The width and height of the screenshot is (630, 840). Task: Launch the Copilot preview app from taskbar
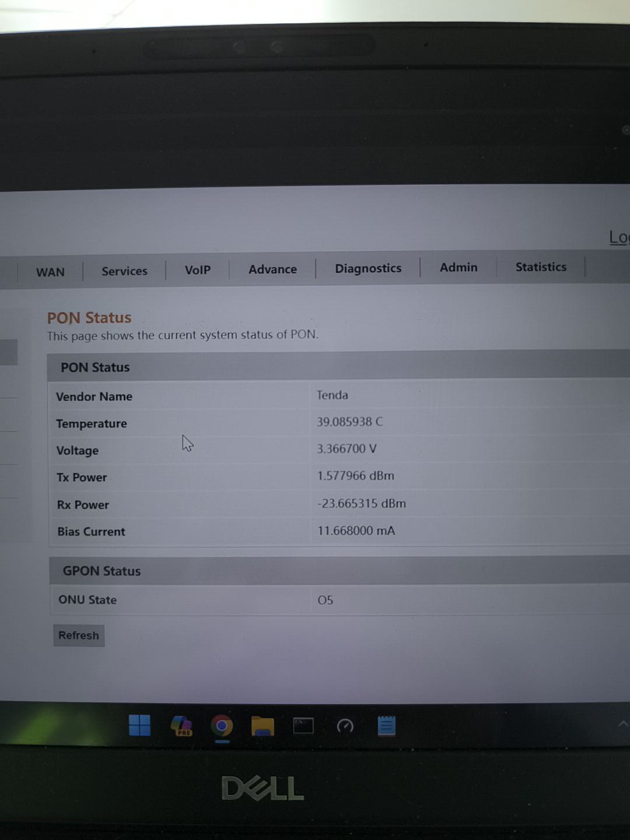pyautogui.click(x=181, y=726)
